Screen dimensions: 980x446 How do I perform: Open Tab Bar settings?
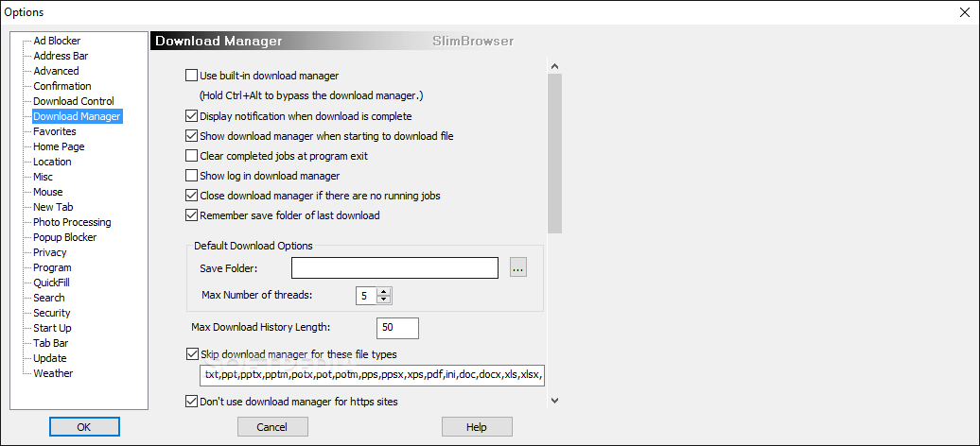(x=51, y=343)
